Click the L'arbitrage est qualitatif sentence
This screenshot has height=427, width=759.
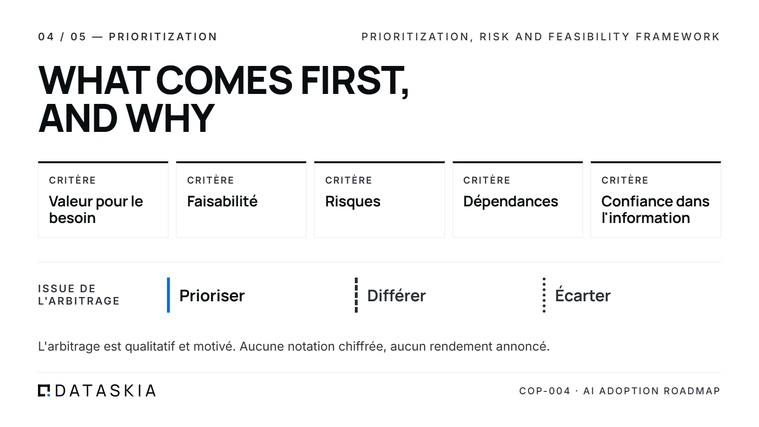pos(294,347)
